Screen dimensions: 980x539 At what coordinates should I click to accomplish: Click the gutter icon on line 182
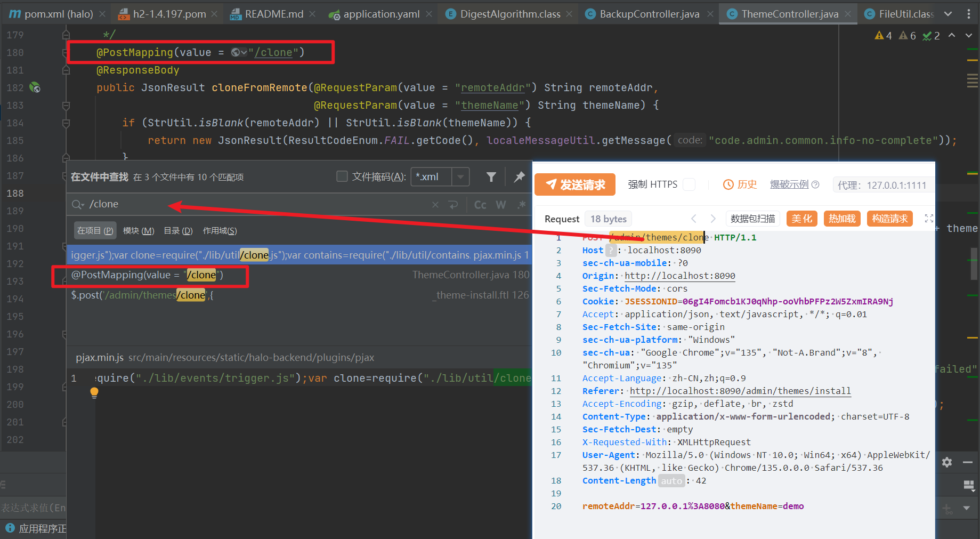pos(35,87)
